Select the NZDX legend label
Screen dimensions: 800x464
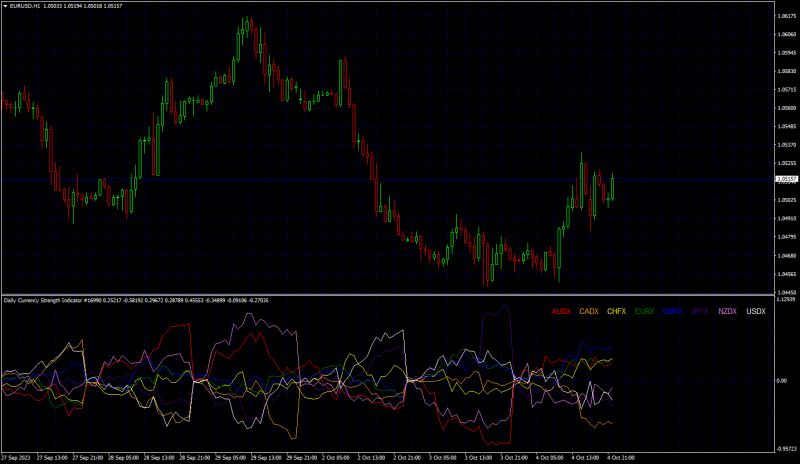pos(728,311)
